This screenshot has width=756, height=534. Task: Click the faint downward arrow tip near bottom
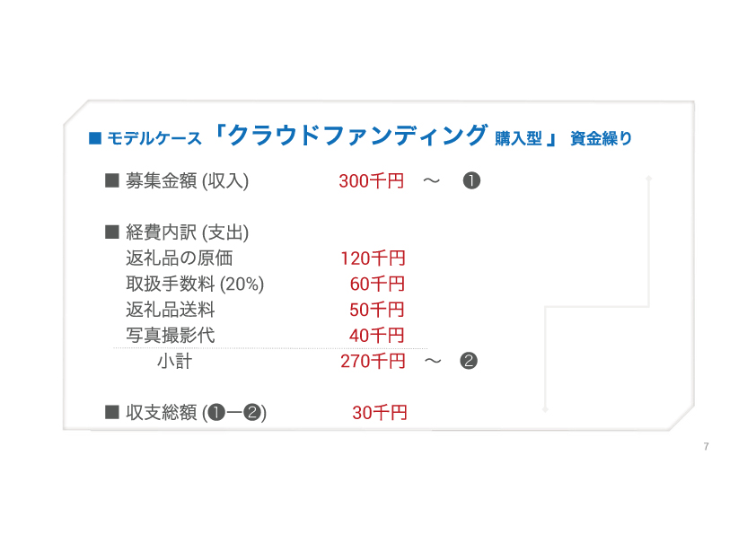point(545,408)
